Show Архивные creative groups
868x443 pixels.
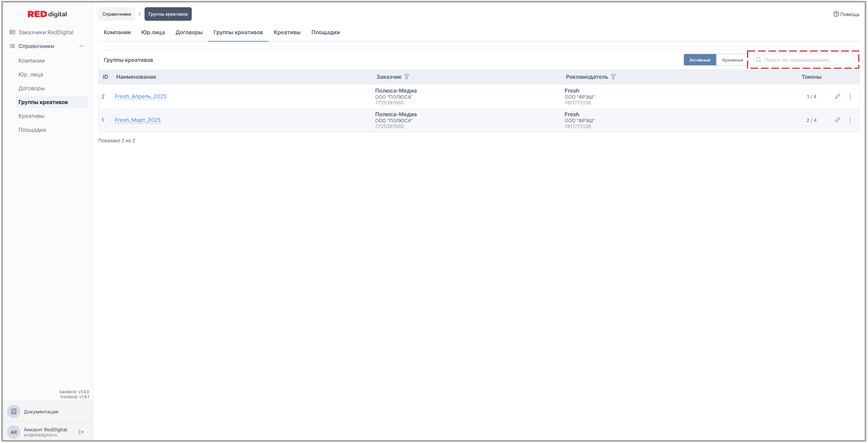(x=732, y=60)
